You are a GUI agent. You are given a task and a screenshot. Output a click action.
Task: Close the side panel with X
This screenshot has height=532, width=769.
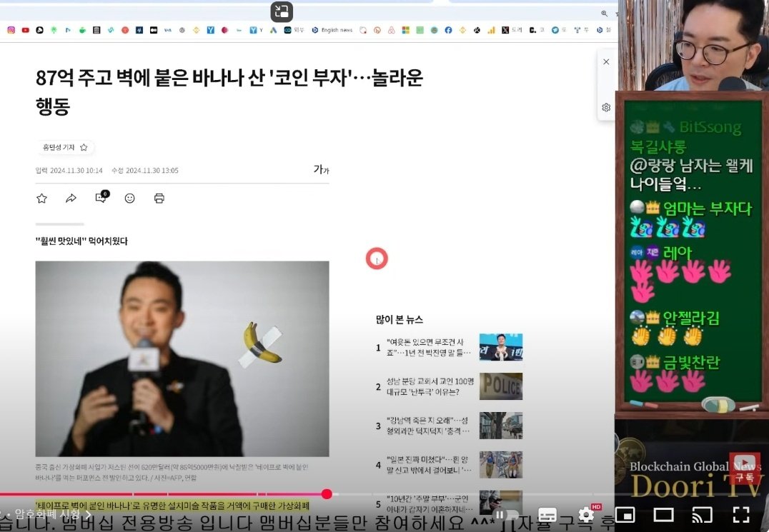[x=606, y=61]
